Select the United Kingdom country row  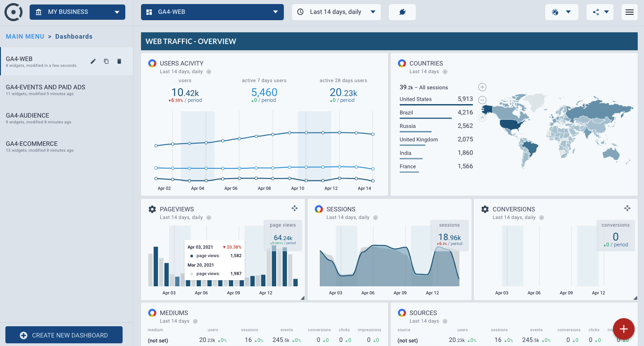click(436, 140)
